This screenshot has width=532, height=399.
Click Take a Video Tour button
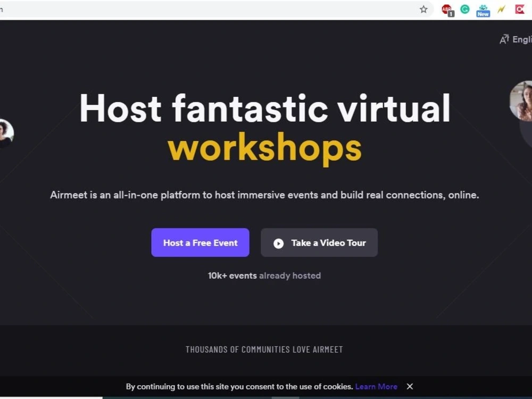pyautogui.click(x=319, y=243)
